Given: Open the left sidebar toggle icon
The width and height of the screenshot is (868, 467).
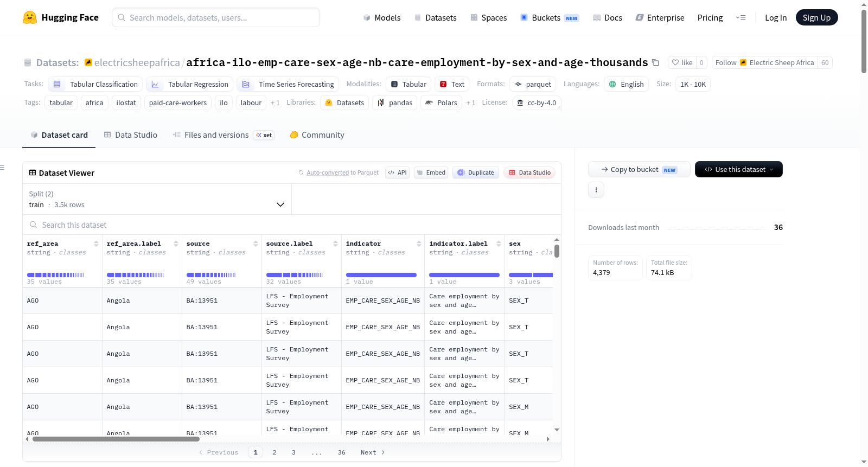Looking at the screenshot, I should click(x=3, y=168).
